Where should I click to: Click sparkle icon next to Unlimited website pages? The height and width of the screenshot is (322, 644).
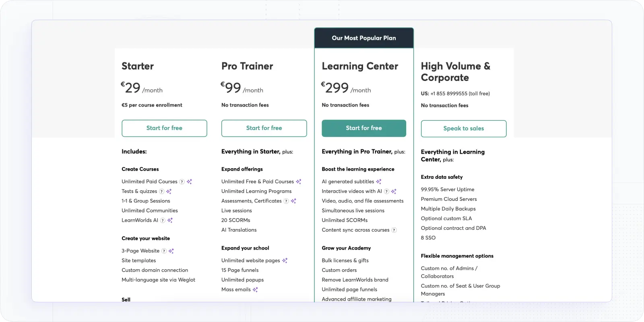point(285,260)
